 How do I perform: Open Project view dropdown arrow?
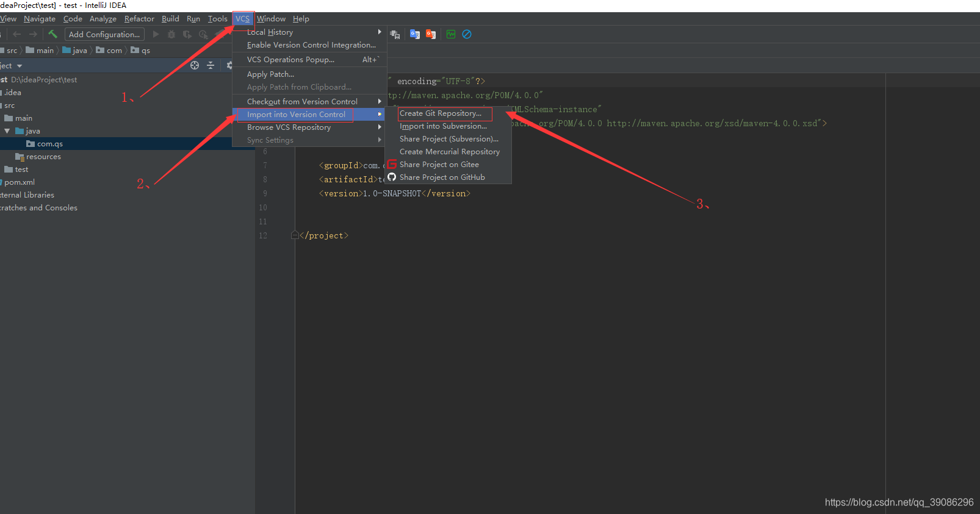(20, 66)
